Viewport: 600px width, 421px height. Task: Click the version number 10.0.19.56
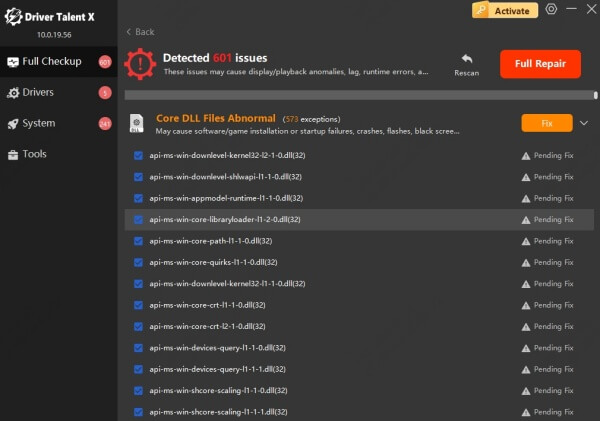[x=54, y=35]
